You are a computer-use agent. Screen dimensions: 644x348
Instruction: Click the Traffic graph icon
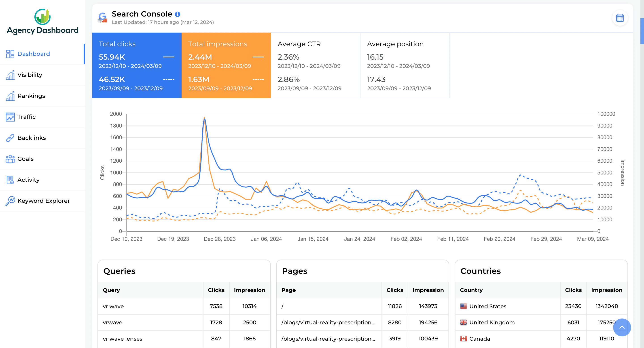click(10, 117)
